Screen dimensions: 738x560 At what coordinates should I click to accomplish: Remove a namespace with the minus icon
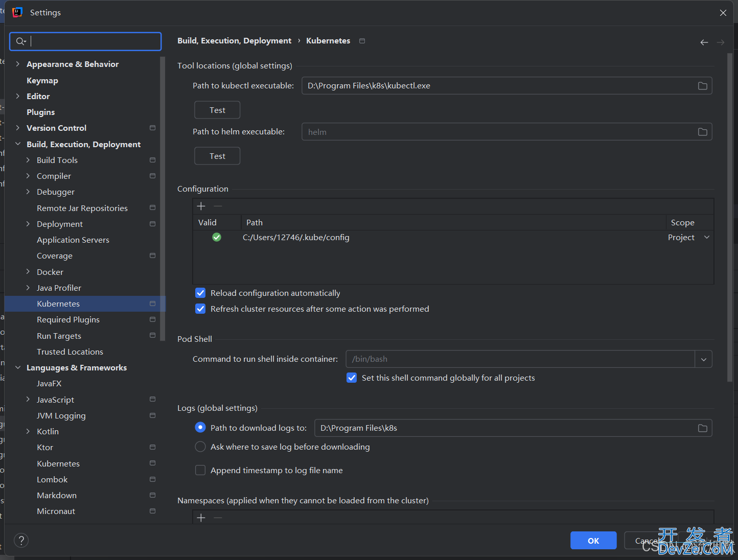coord(218,518)
